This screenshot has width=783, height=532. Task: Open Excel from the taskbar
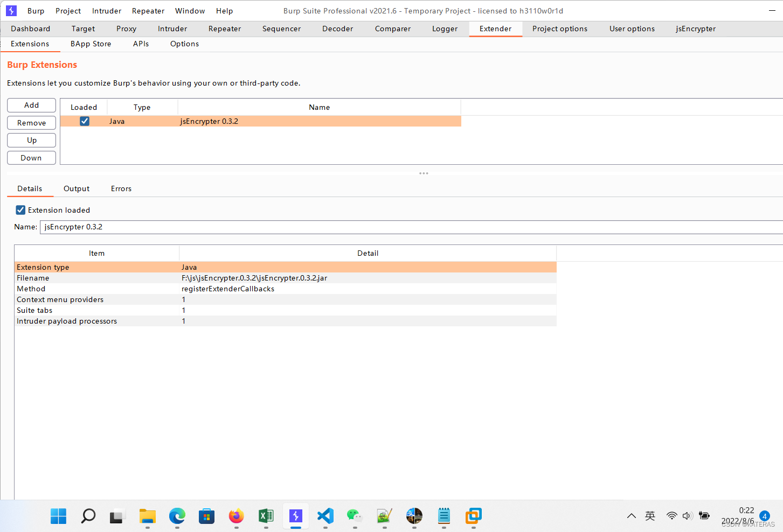266,516
